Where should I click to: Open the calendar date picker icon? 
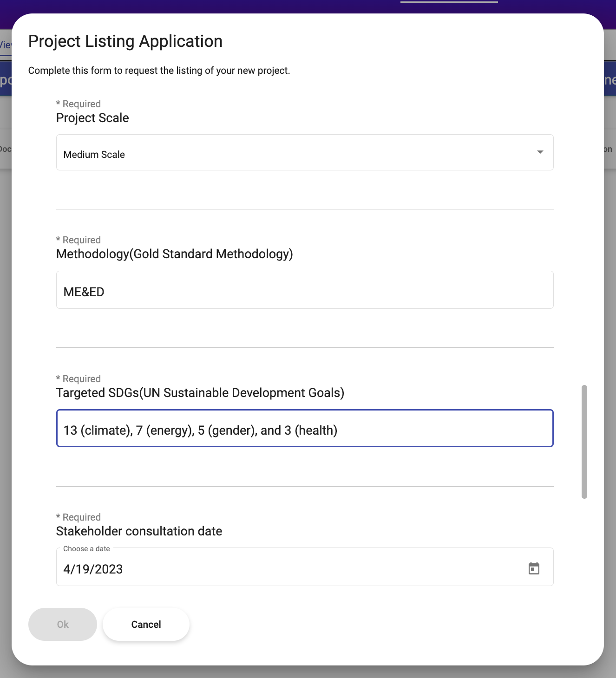[534, 568]
